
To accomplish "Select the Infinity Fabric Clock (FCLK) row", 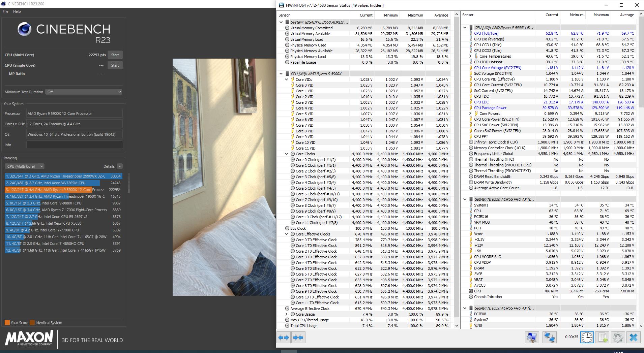I will coord(549,142).
